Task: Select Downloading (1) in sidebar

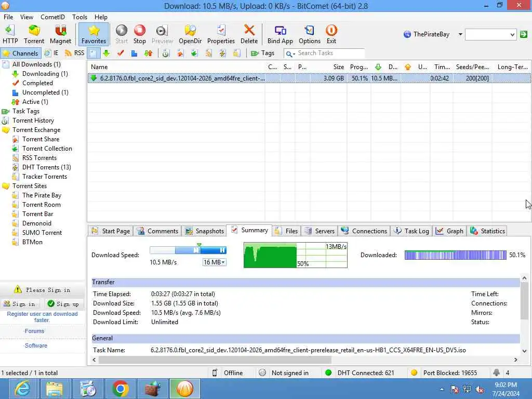Action: (45, 74)
